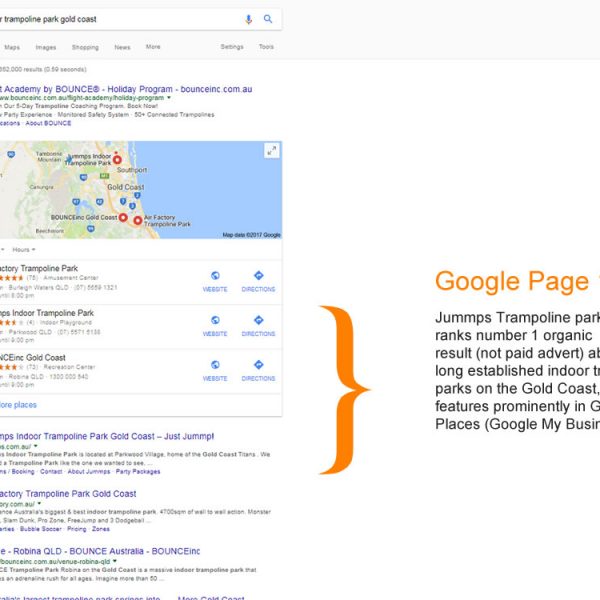The width and height of the screenshot is (600, 600).
Task: Expand the green arrow beside bounceinc ad URL
Action: coord(169,98)
